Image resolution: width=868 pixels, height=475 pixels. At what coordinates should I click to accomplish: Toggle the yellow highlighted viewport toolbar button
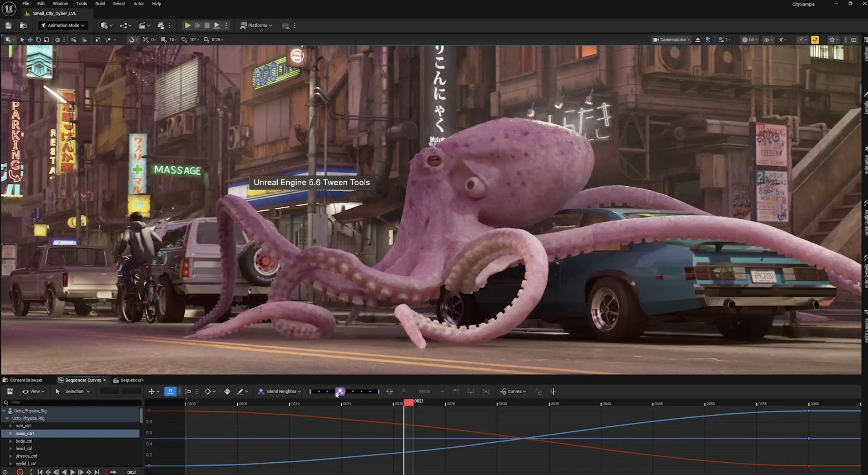click(x=815, y=40)
